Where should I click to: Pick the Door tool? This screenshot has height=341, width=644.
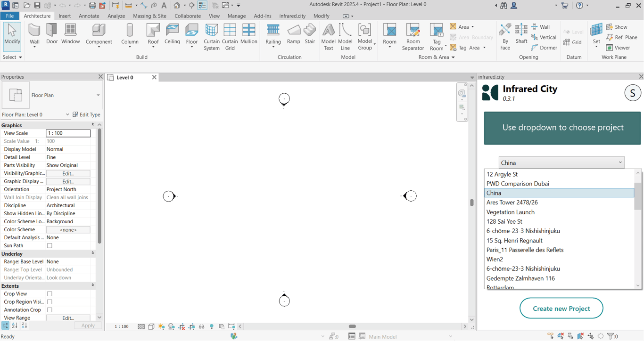point(52,34)
